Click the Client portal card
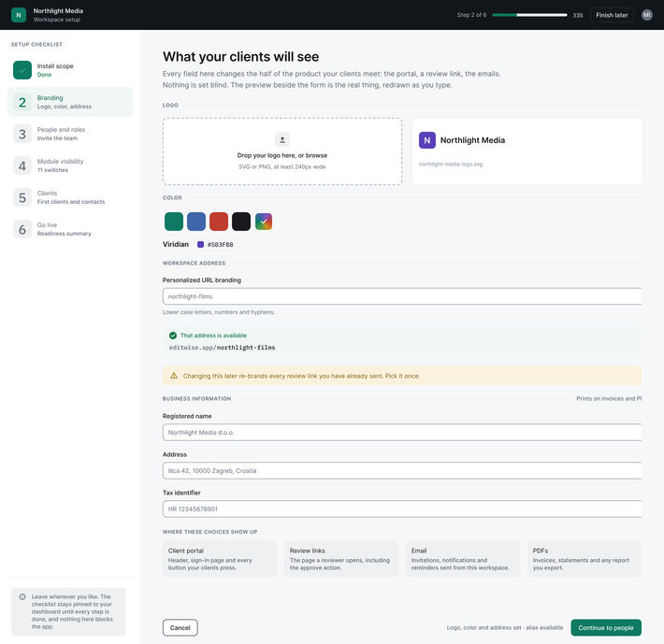 click(x=220, y=559)
